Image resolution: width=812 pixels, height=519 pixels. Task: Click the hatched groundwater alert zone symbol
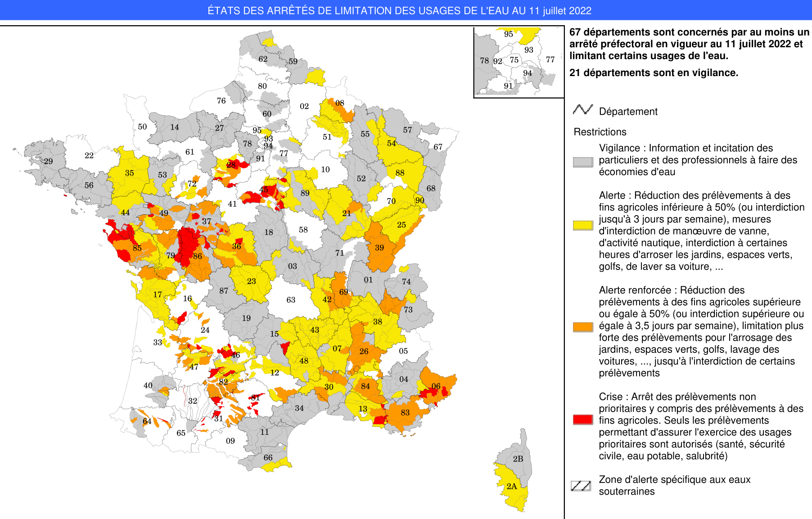[581, 486]
